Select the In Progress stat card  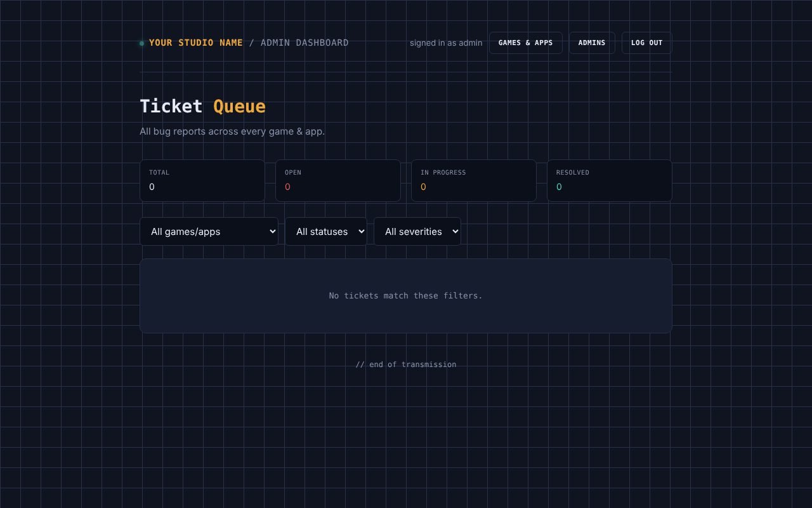[x=474, y=180]
